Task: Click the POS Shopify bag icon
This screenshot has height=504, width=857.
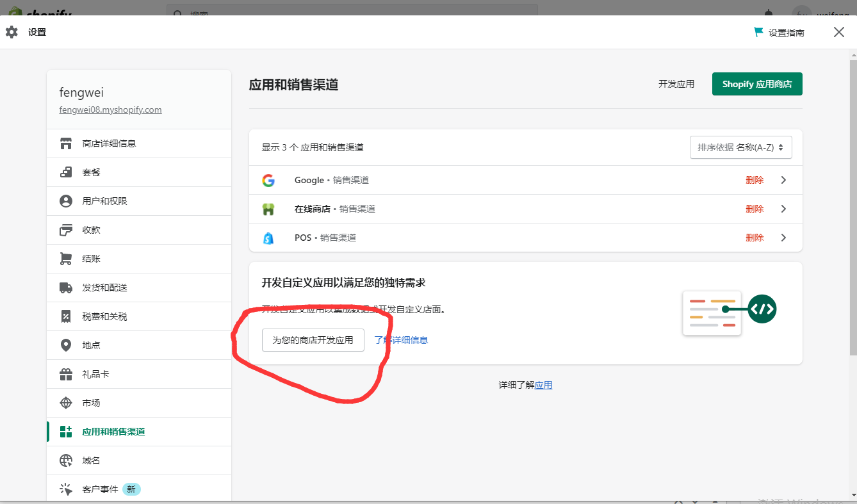Action: pos(268,238)
